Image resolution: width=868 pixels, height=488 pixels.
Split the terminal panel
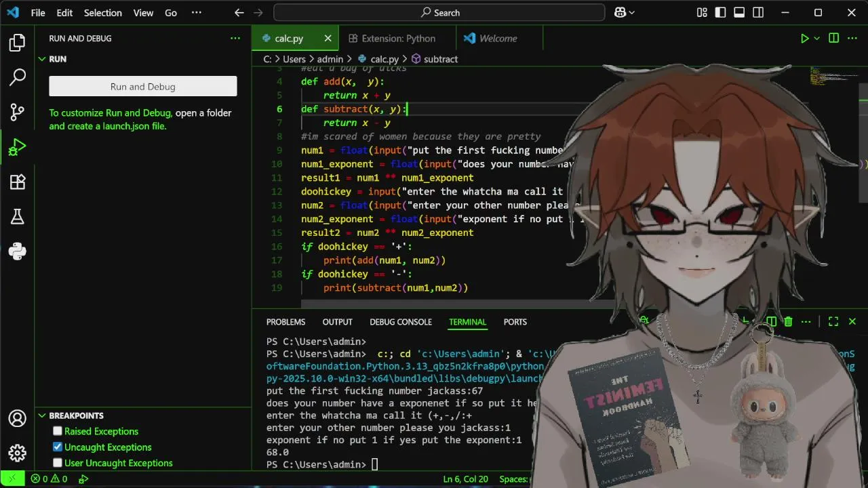[x=771, y=322]
